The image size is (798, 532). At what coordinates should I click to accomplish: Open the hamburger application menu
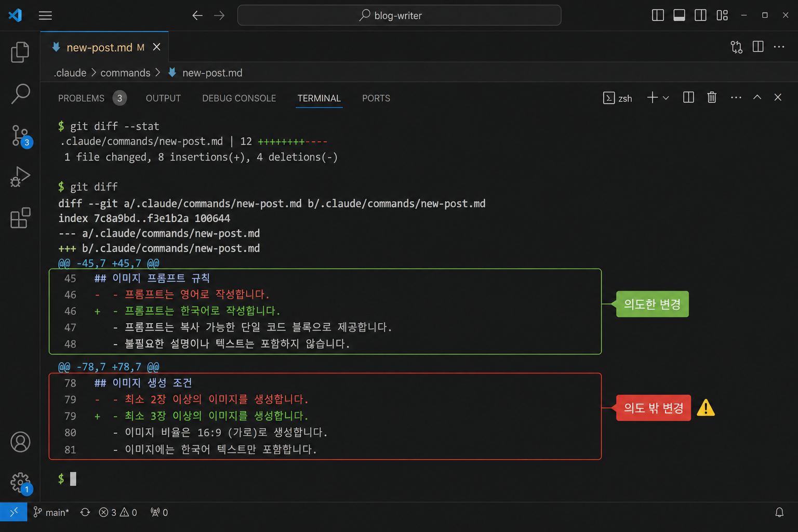point(45,16)
